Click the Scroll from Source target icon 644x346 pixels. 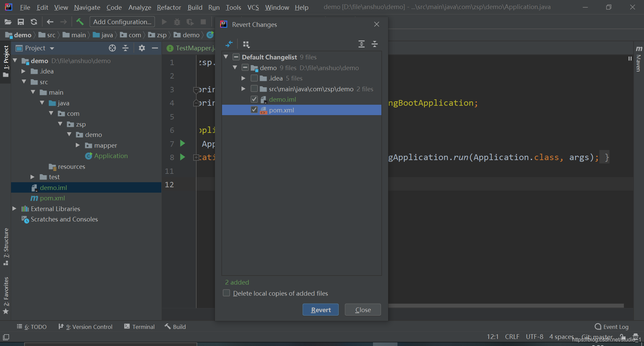[112, 48]
